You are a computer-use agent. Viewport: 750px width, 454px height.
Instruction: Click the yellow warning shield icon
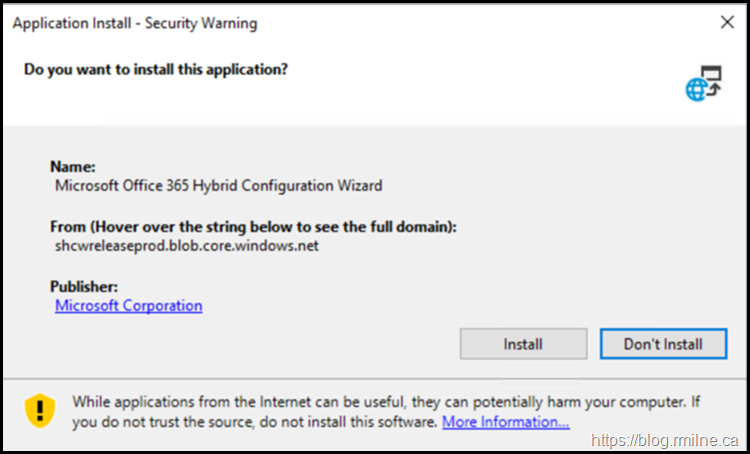click(x=40, y=411)
